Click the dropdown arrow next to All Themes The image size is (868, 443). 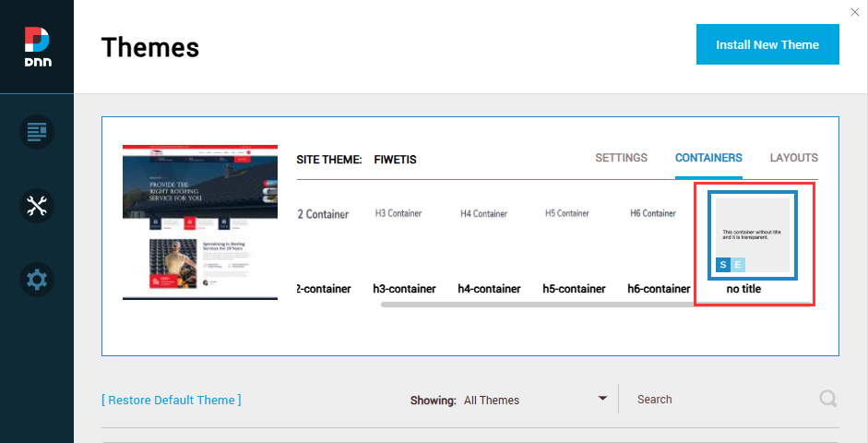point(603,398)
